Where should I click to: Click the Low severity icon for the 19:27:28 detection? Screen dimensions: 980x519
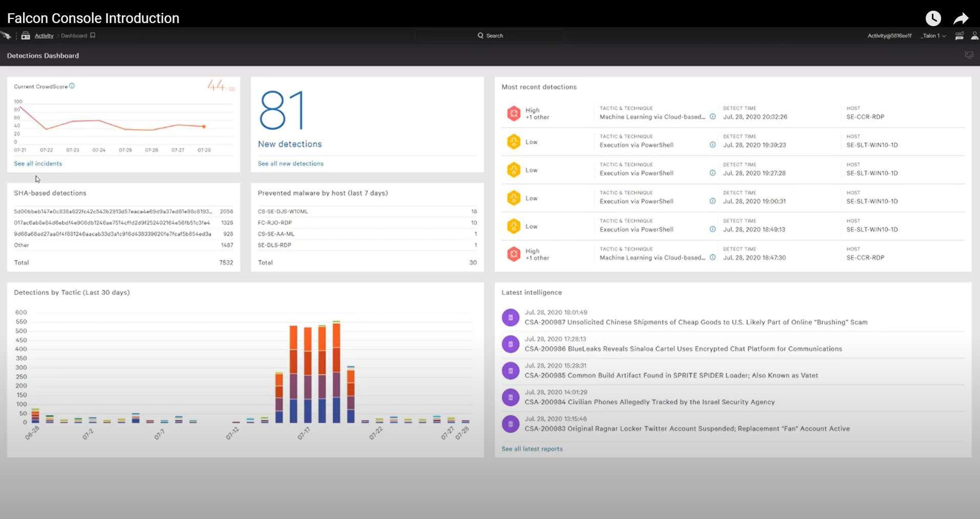tap(513, 169)
